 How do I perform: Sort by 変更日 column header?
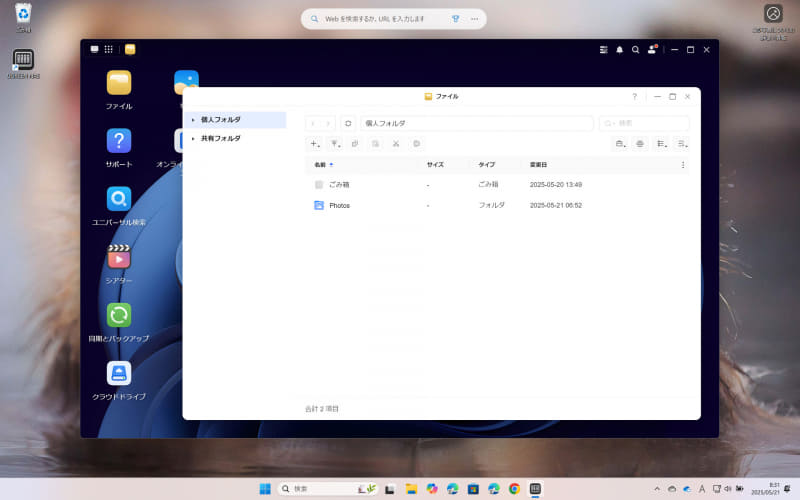[x=538, y=165]
